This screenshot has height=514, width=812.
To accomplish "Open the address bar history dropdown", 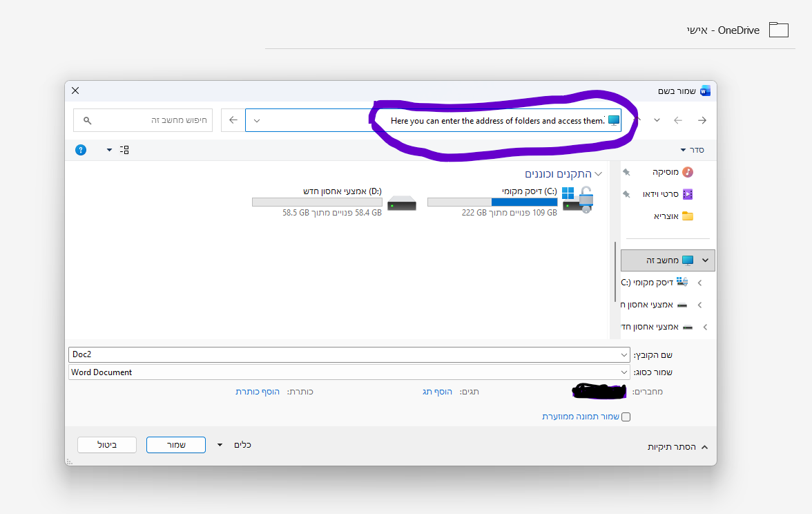I will 257,121.
